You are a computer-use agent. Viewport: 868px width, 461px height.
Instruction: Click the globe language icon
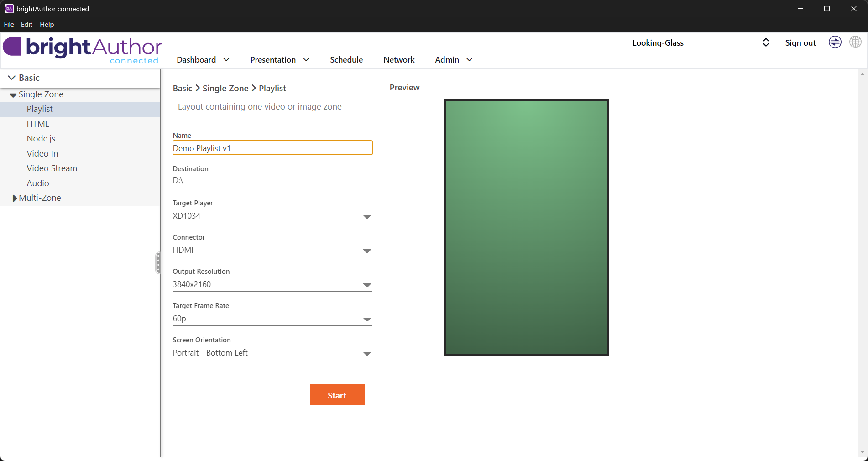click(855, 42)
